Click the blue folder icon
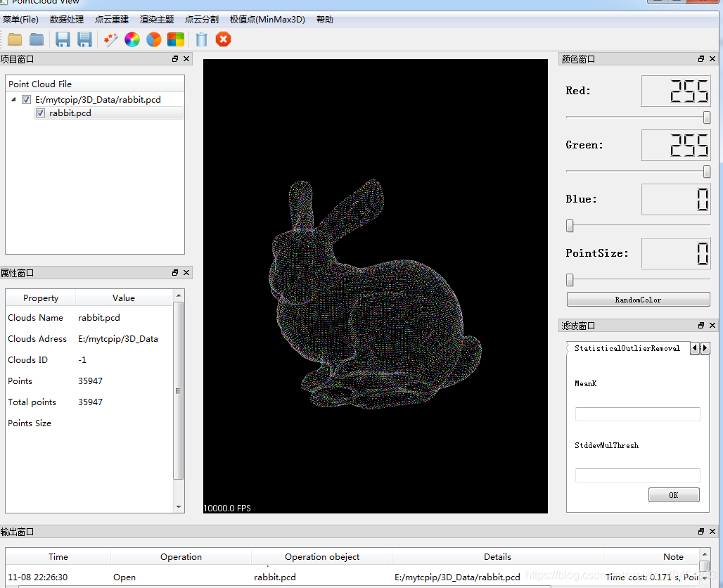This screenshot has height=588, width=723. [37, 39]
